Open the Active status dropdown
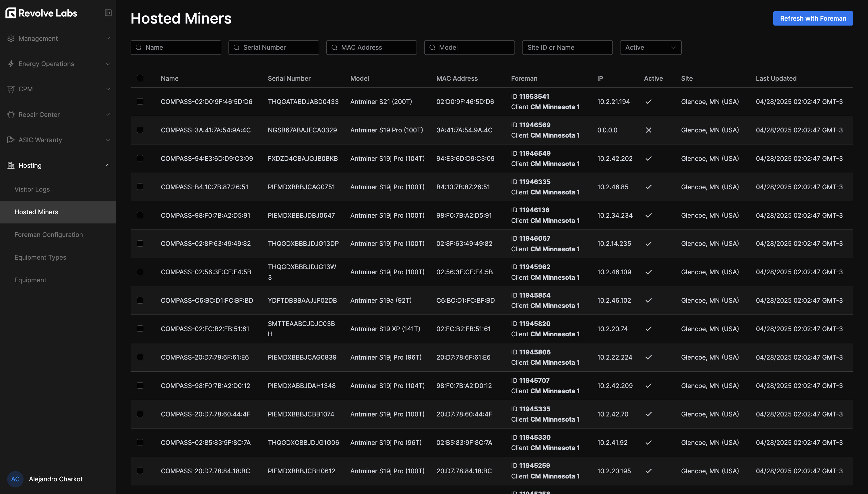 click(x=650, y=47)
